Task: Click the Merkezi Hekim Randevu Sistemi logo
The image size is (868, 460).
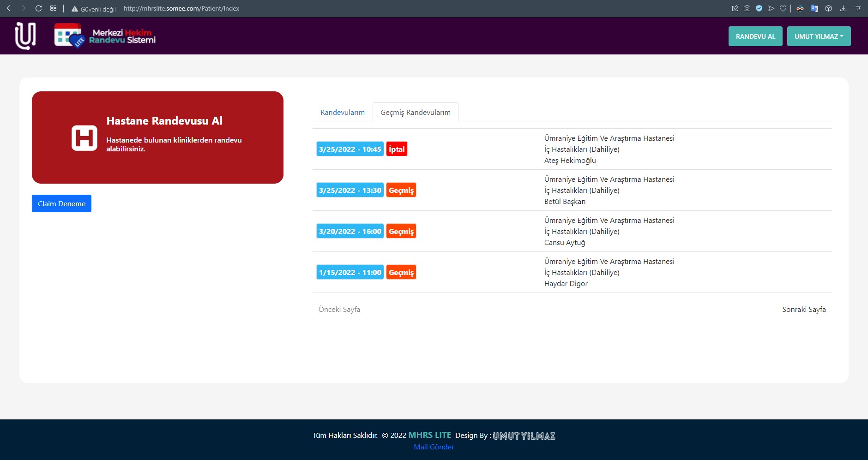Action: point(105,36)
